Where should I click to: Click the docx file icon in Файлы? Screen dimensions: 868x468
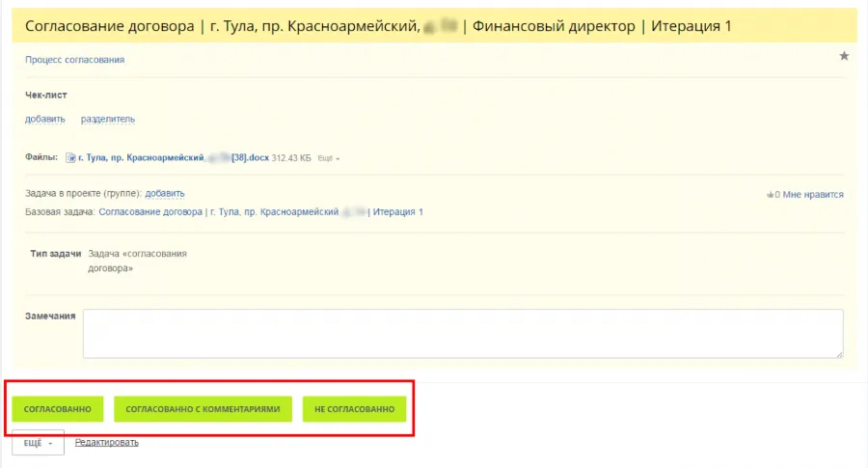click(x=70, y=158)
